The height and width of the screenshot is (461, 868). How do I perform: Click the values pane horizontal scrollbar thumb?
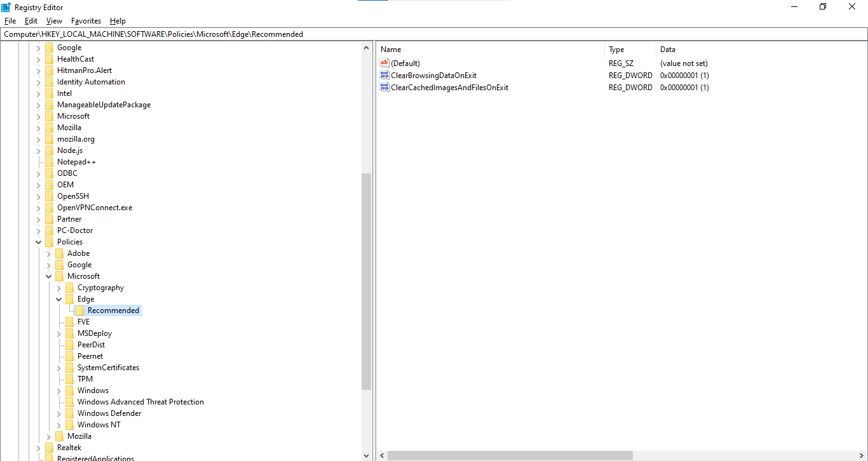click(510, 455)
